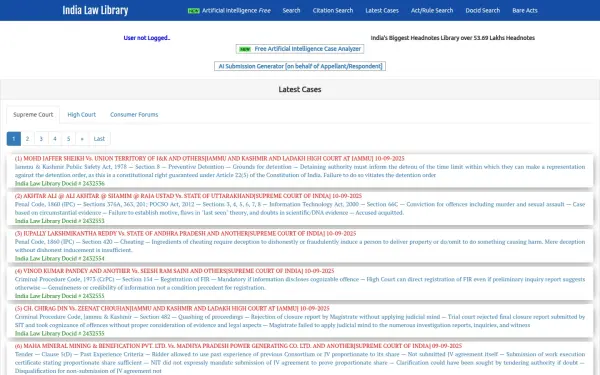Click Docid # 2432555 text
This screenshot has width=600, height=375.
pyautogui.click(x=60, y=296)
